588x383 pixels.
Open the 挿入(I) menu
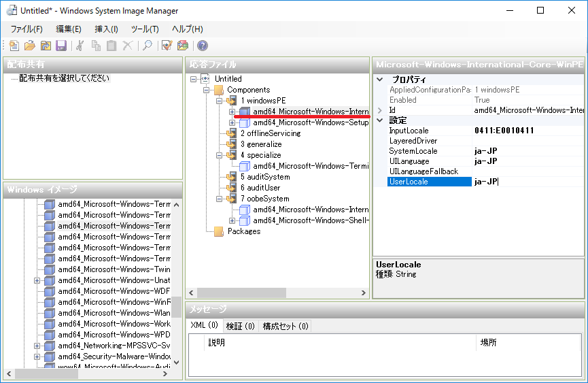(106, 29)
